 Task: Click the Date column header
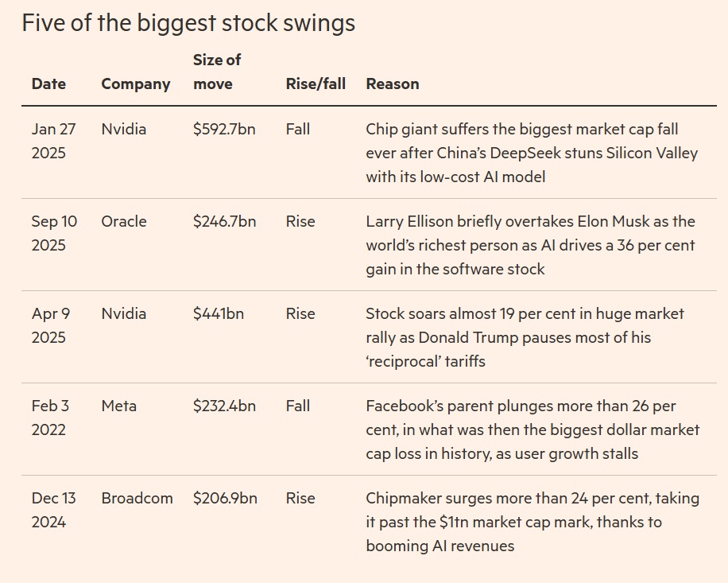click(x=48, y=84)
